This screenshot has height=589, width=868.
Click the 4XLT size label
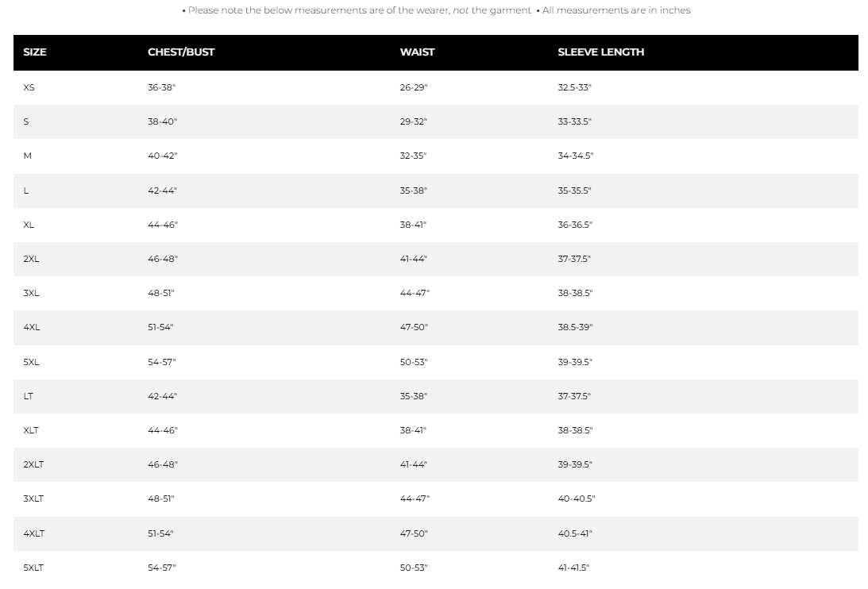34,533
